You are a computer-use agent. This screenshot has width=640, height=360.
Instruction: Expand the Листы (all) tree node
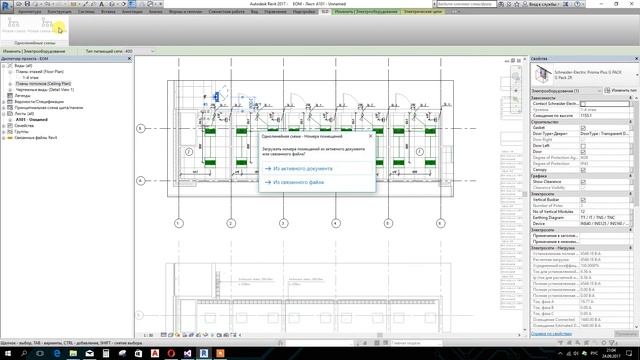[4, 114]
